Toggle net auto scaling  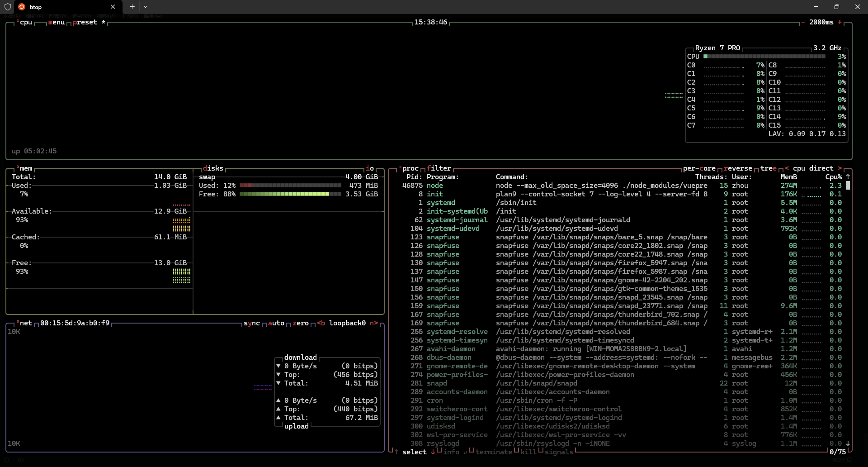coord(276,323)
